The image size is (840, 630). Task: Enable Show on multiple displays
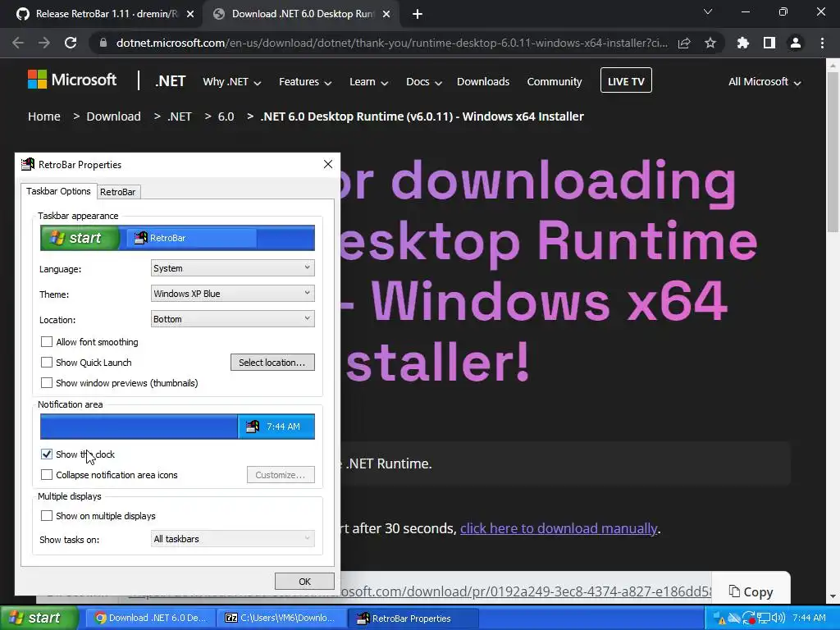[47, 515]
